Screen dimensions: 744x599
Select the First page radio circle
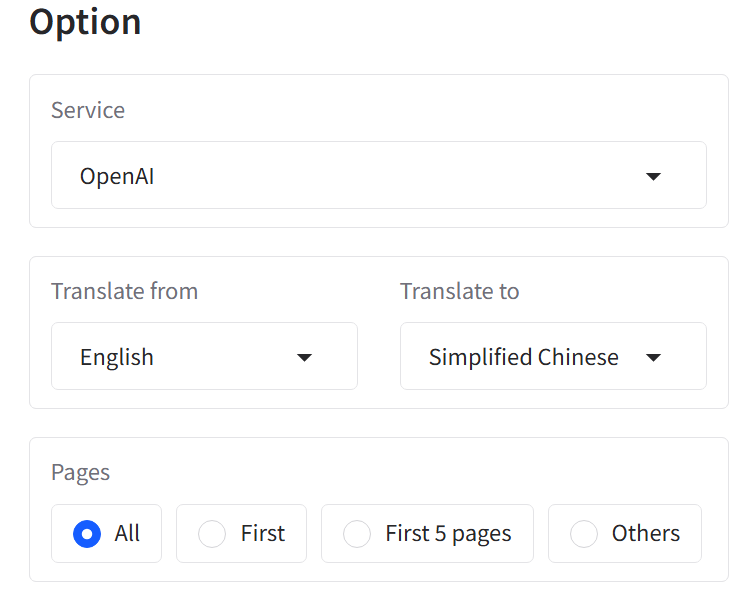212,534
